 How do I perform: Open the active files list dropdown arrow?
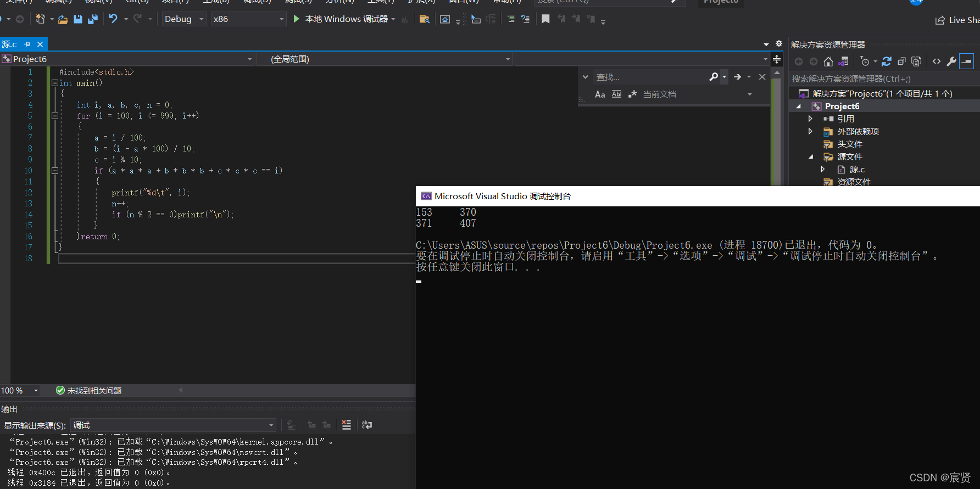(766, 44)
